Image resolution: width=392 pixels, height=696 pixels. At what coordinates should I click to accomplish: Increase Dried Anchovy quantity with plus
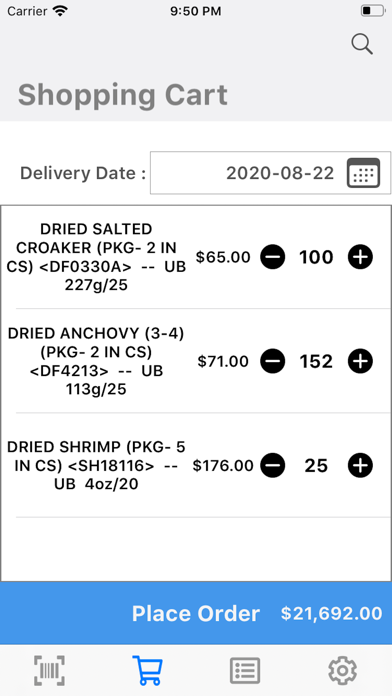point(360,361)
